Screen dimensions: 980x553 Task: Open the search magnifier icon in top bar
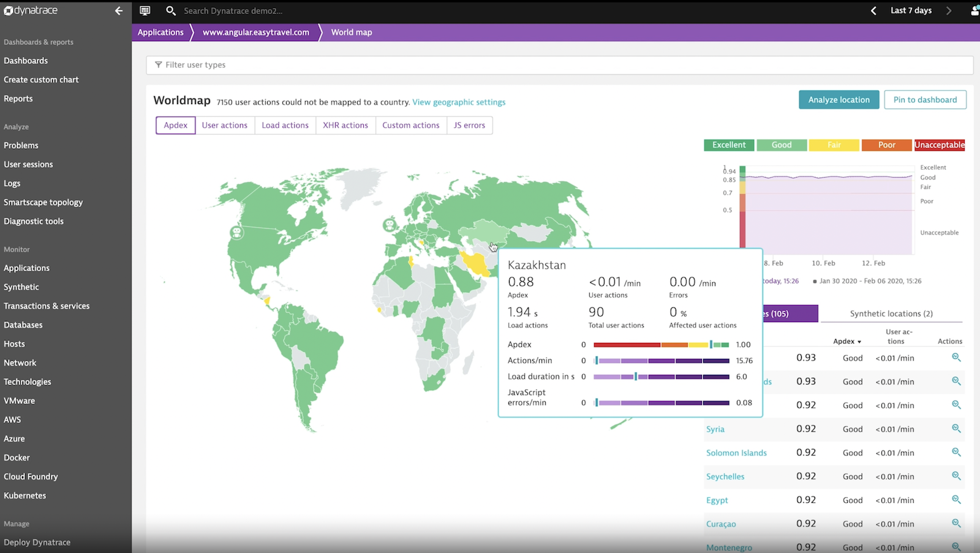tap(171, 10)
